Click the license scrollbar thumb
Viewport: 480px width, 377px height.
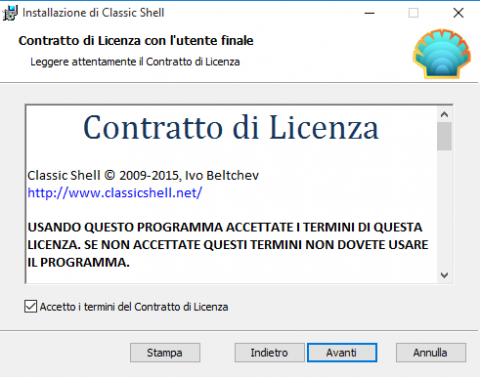click(x=444, y=136)
